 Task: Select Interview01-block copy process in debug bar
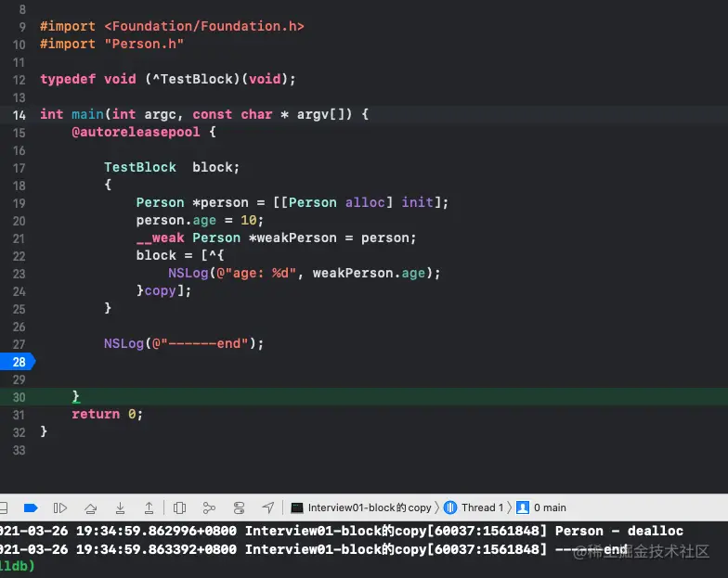[x=361, y=508]
